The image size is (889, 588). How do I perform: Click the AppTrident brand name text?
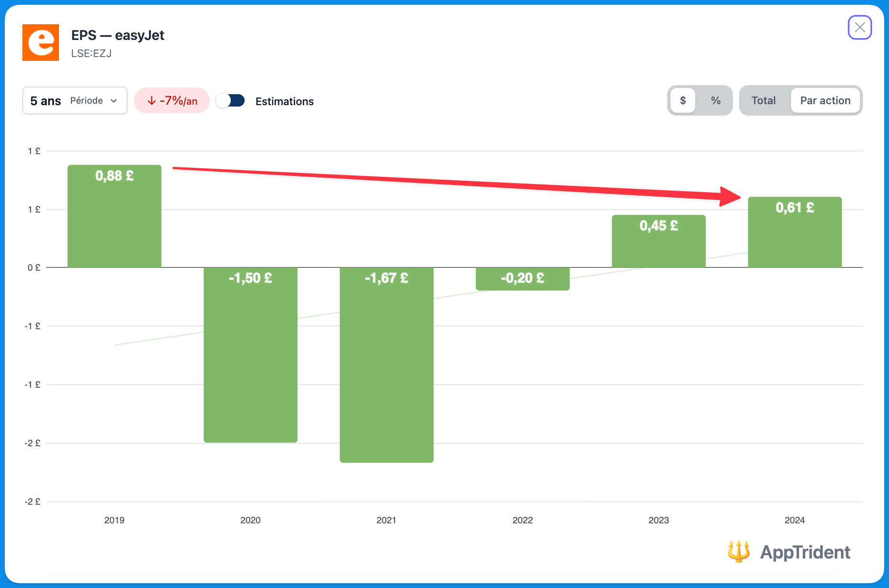[x=805, y=552]
